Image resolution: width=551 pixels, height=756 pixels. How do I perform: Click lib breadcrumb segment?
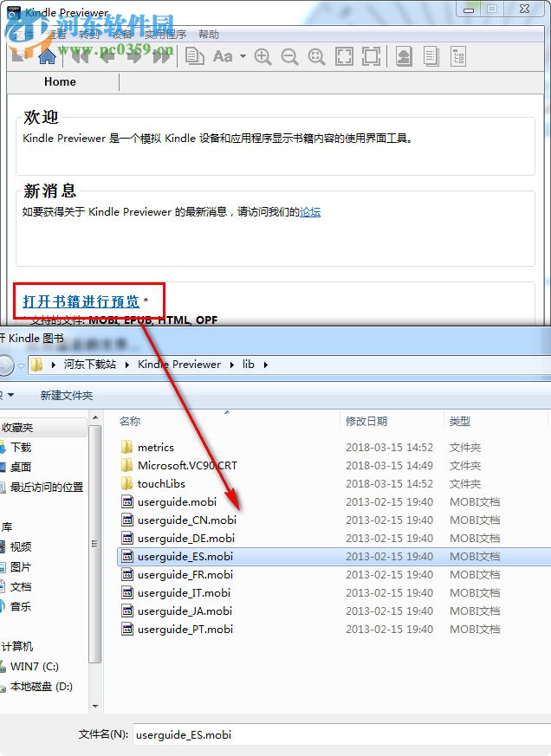tap(249, 365)
